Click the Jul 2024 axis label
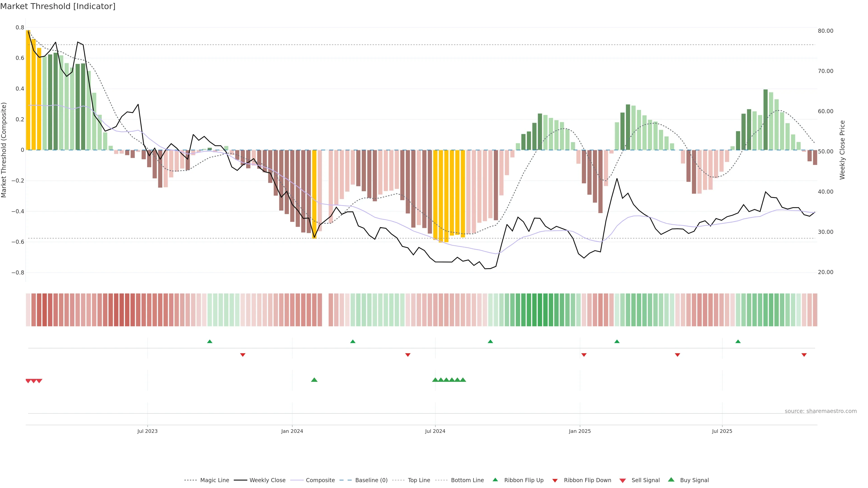The width and height of the screenshot is (868, 488). [435, 431]
